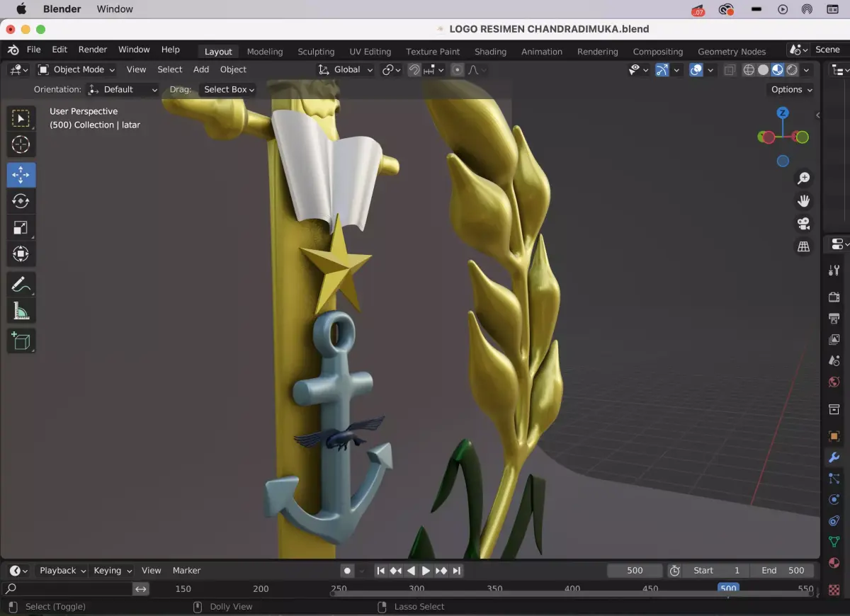The width and height of the screenshot is (850, 616).
Task: Jump to previous keyframe
Action: pos(395,571)
